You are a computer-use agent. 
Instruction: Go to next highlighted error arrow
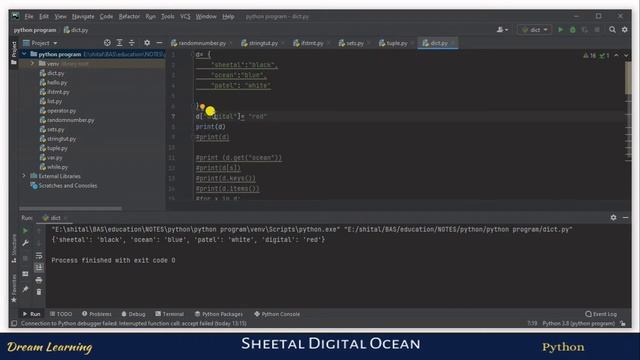(x=626, y=56)
